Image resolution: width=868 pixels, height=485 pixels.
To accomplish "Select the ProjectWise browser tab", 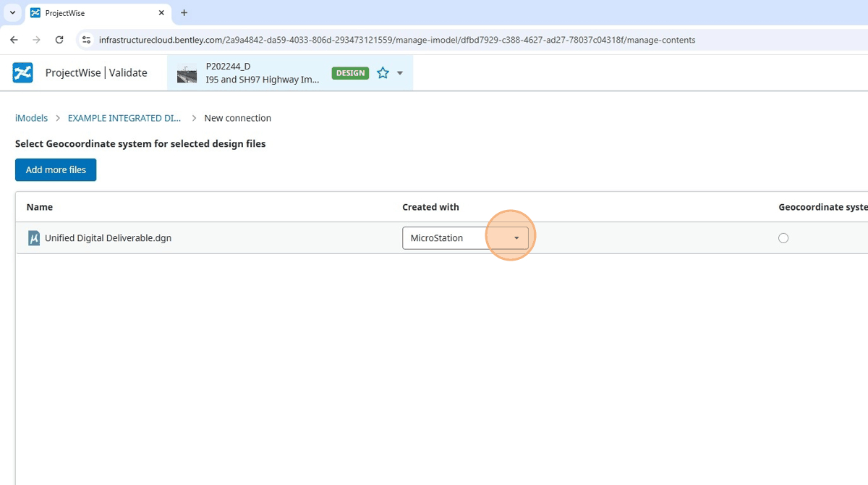I will (x=98, y=13).
